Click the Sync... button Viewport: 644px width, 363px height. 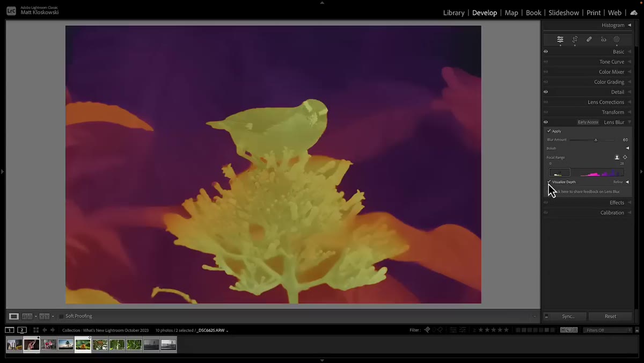click(568, 316)
